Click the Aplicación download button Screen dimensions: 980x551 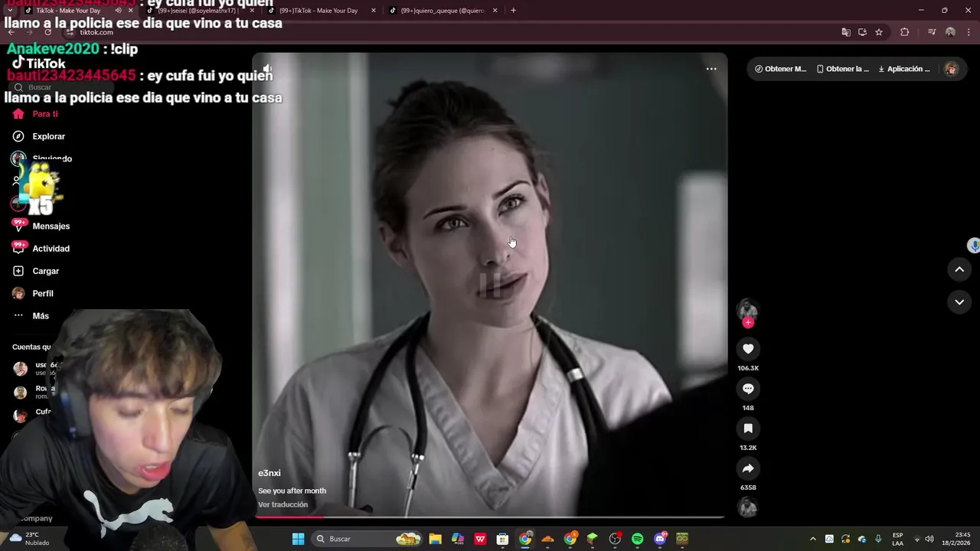[x=903, y=69]
